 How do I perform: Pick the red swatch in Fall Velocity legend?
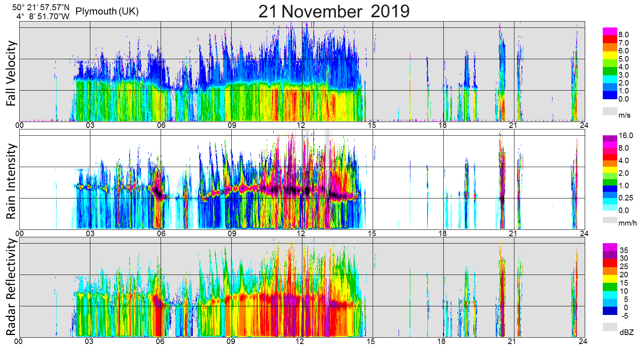click(x=610, y=39)
